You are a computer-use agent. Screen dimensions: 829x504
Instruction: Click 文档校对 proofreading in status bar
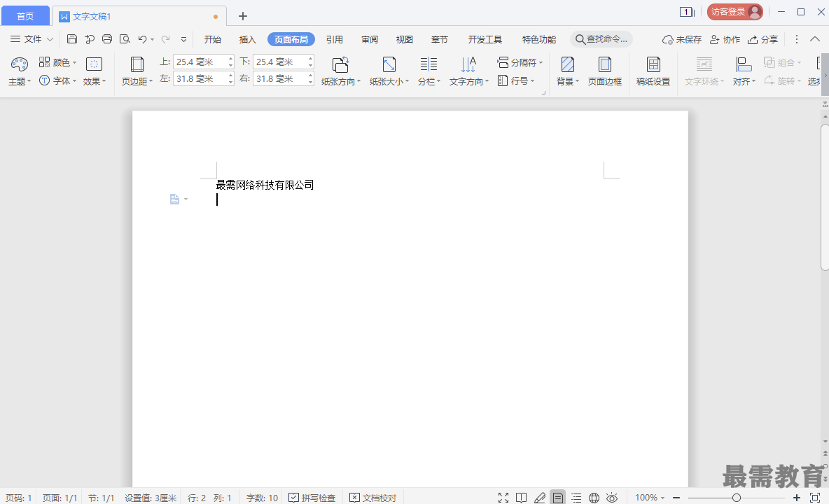point(372,498)
